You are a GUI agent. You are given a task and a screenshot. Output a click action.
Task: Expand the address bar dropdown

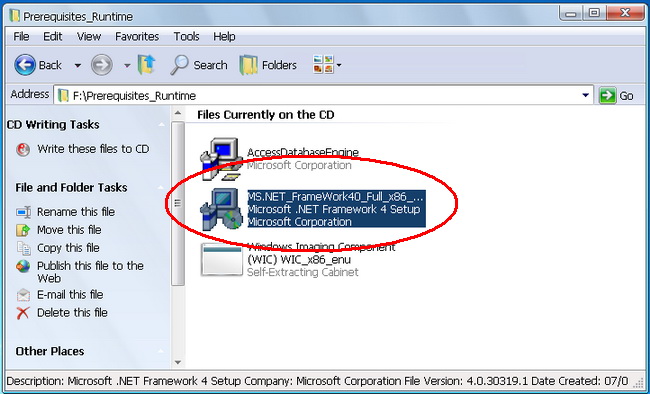[585, 95]
